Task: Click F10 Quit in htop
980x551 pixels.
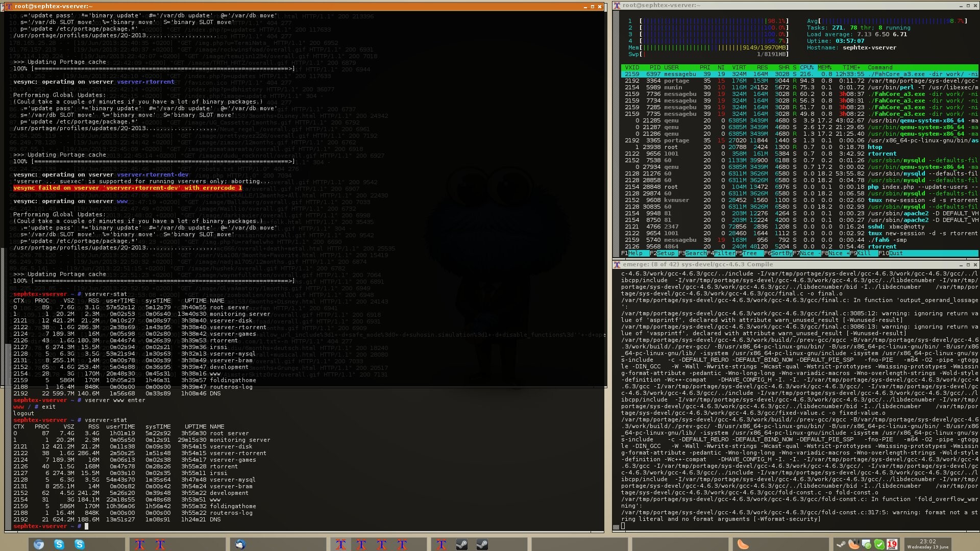Action: tap(895, 253)
